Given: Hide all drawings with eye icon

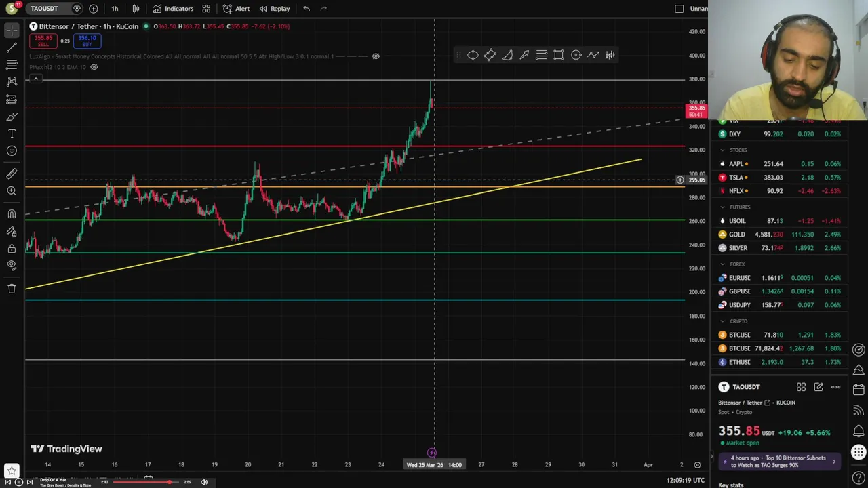Looking at the screenshot, I should click(12, 265).
